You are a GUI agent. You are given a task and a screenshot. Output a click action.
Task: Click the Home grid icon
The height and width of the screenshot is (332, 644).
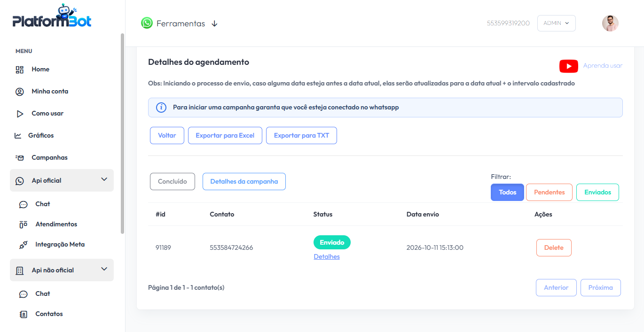19,69
